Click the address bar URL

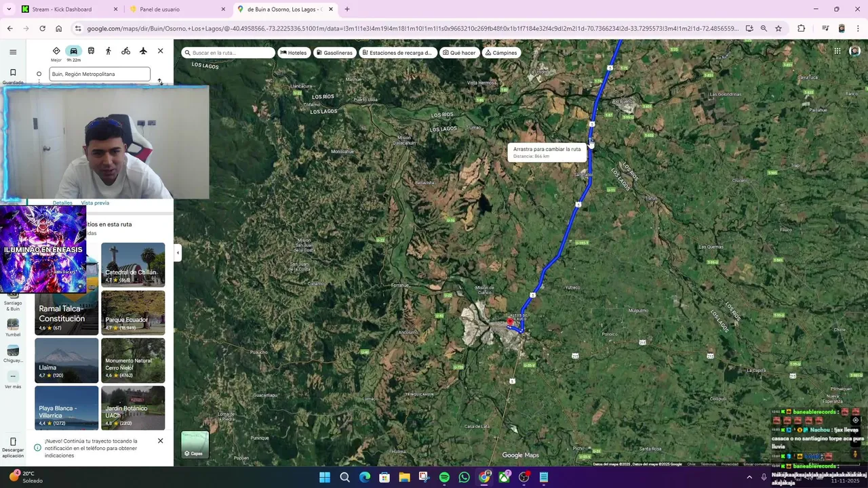[x=412, y=28]
